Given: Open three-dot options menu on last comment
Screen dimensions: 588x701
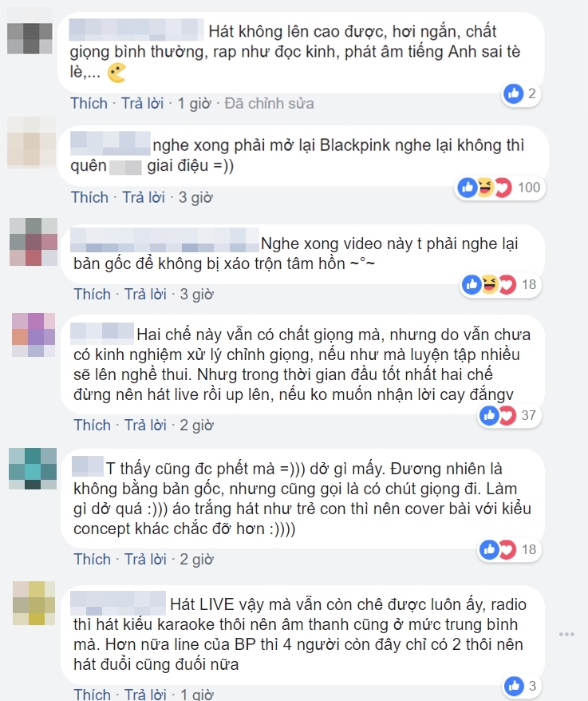Looking at the screenshot, I should (x=566, y=635).
